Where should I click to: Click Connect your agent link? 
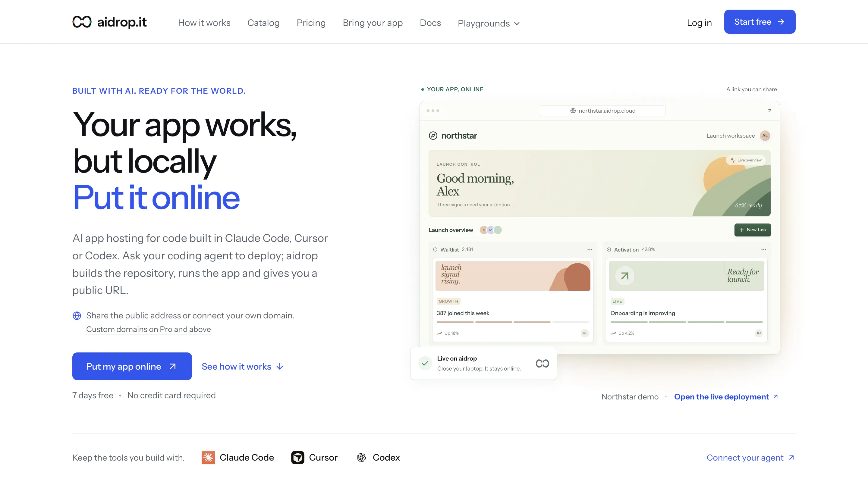(750, 457)
